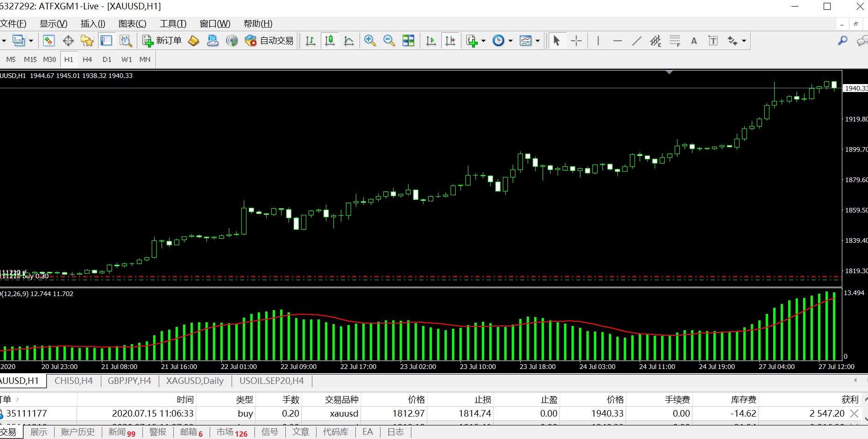868x439 pixels.
Task: Select the crosshair tool
Action: [576, 41]
